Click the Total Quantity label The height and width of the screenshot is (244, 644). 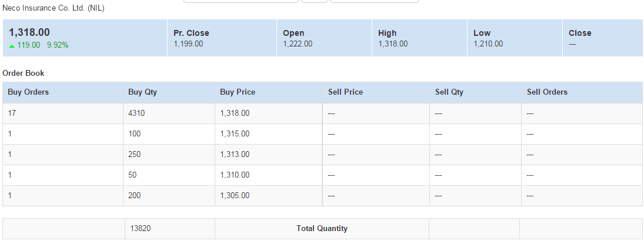point(322,228)
